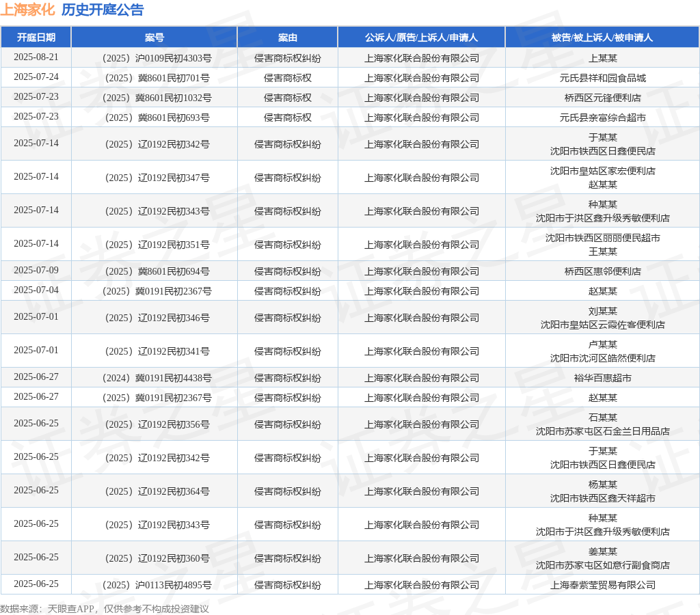
Task: Click 侵害商标权 in the 冀8601民初701号 row
Action: coord(288,78)
